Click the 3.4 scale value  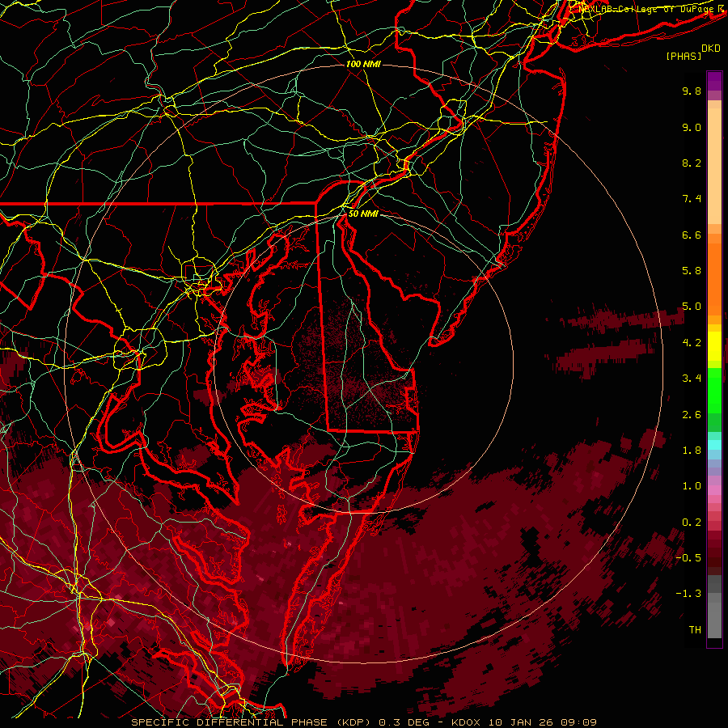click(x=692, y=379)
